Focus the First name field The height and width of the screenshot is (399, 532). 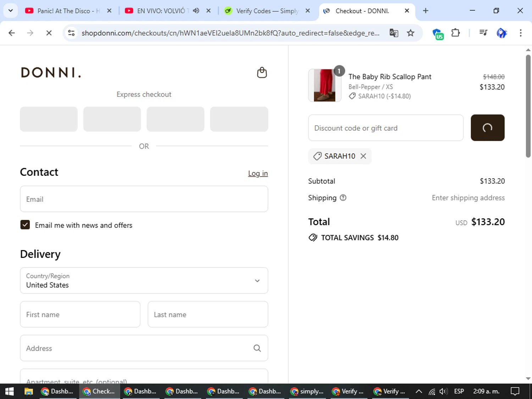(x=80, y=314)
